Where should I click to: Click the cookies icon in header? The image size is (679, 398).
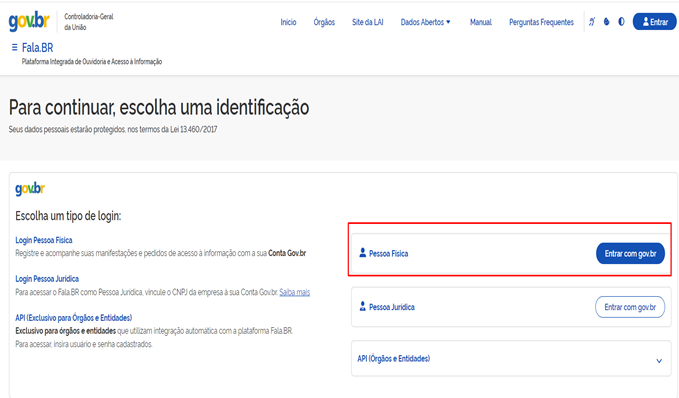pyautogui.click(x=607, y=22)
